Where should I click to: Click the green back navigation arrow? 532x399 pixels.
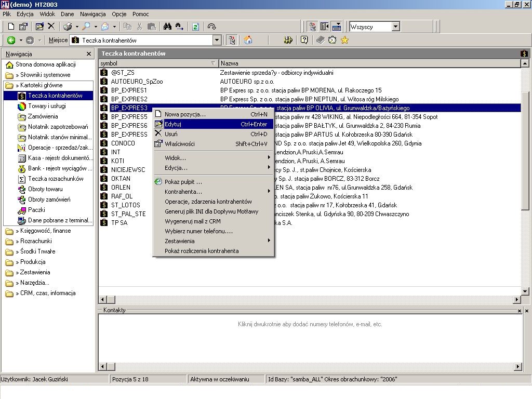pyautogui.click(x=11, y=40)
